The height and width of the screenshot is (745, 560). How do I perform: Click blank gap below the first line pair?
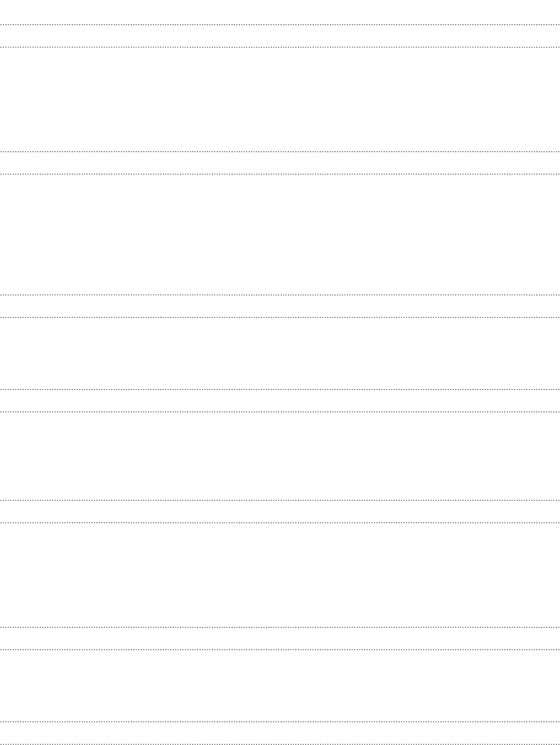tap(280, 100)
